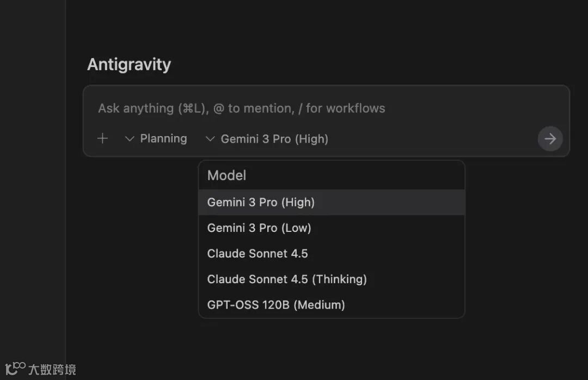Click the chevron beside Planning
This screenshot has width=588, height=380.
click(130, 139)
